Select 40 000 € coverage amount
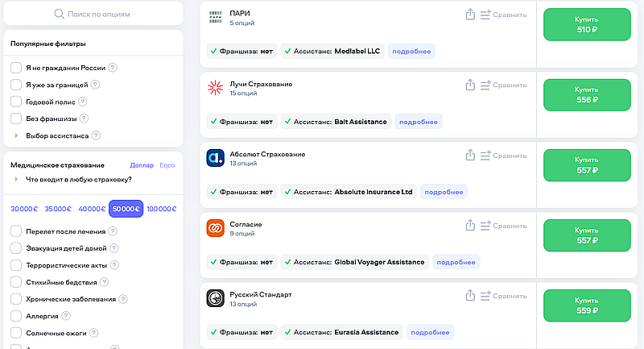The width and height of the screenshot is (644, 349). pyautogui.click(x=92, y=209)
